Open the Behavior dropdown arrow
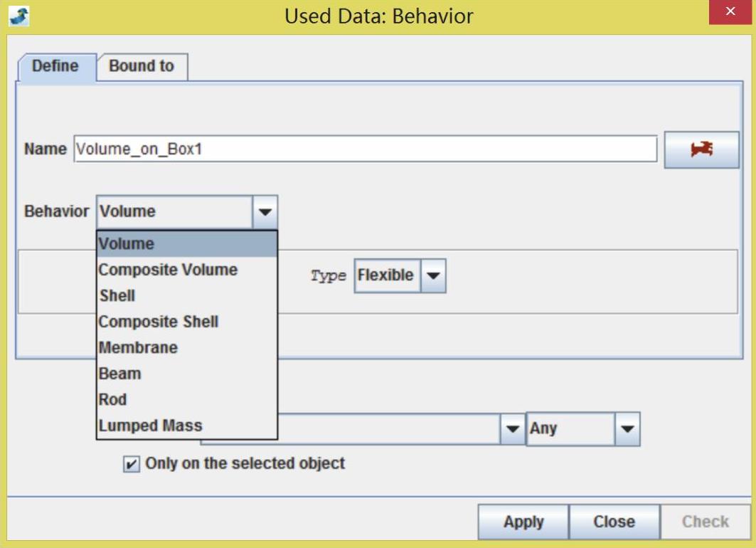The image size is (756, 548). [x=265, y=211]
